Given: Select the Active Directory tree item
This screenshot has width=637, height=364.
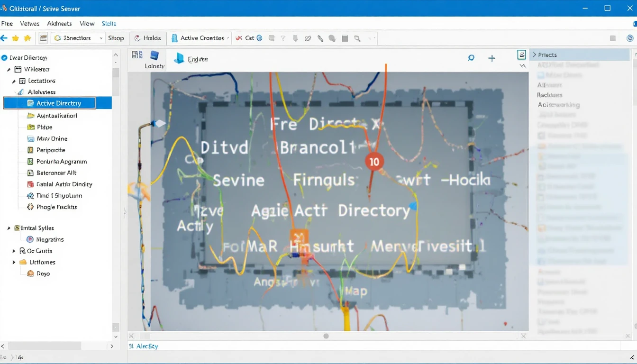Looking at the screenshot, I should coord(58,103).
